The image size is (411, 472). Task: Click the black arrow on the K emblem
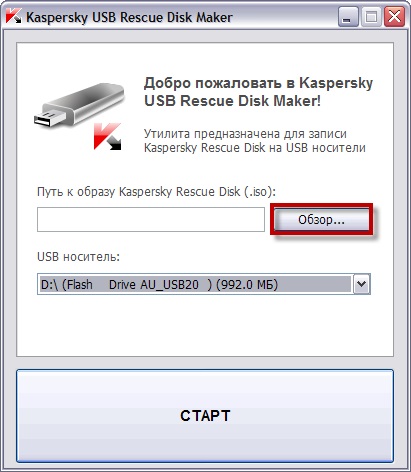pos(115,142)
